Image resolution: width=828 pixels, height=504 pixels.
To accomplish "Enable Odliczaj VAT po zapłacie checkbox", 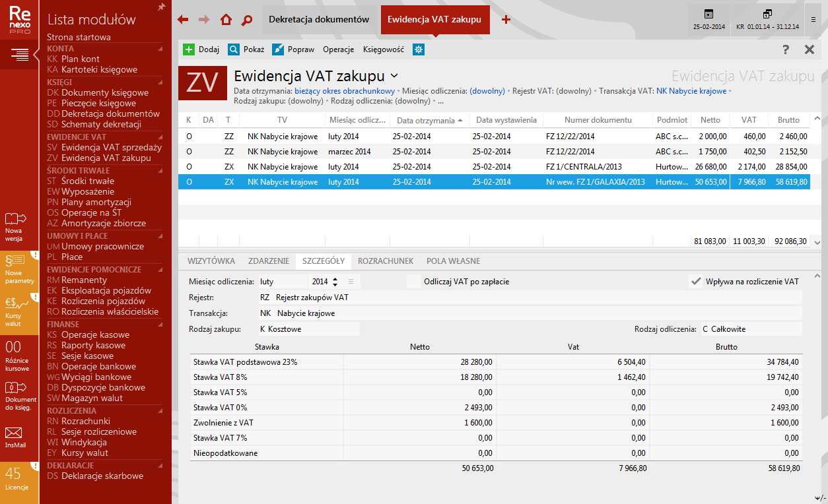I will click(x=413, y=282).
